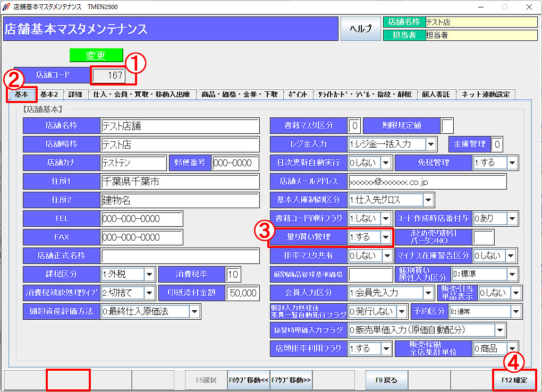Open the 詳細 tab
542x392 pixels.
click(x=75, y=95)
